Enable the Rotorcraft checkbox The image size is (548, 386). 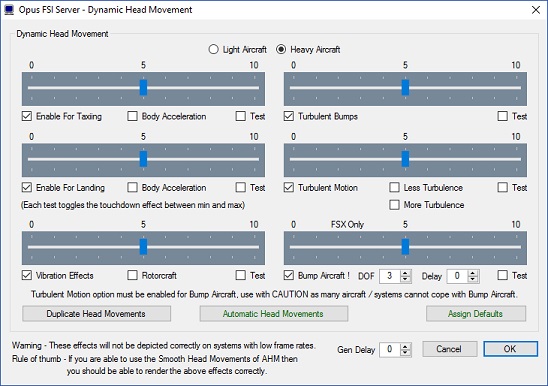coord(132,275)
